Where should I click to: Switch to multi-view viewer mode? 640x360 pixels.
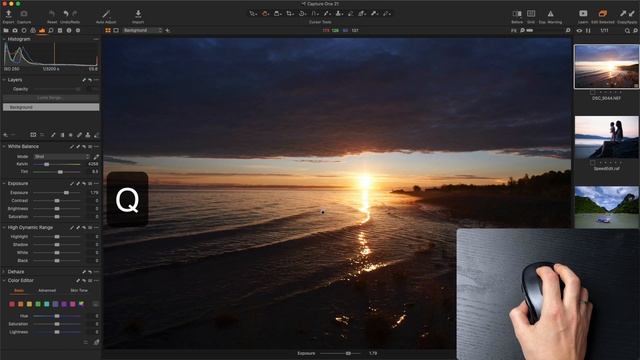(x=108, y=30)
